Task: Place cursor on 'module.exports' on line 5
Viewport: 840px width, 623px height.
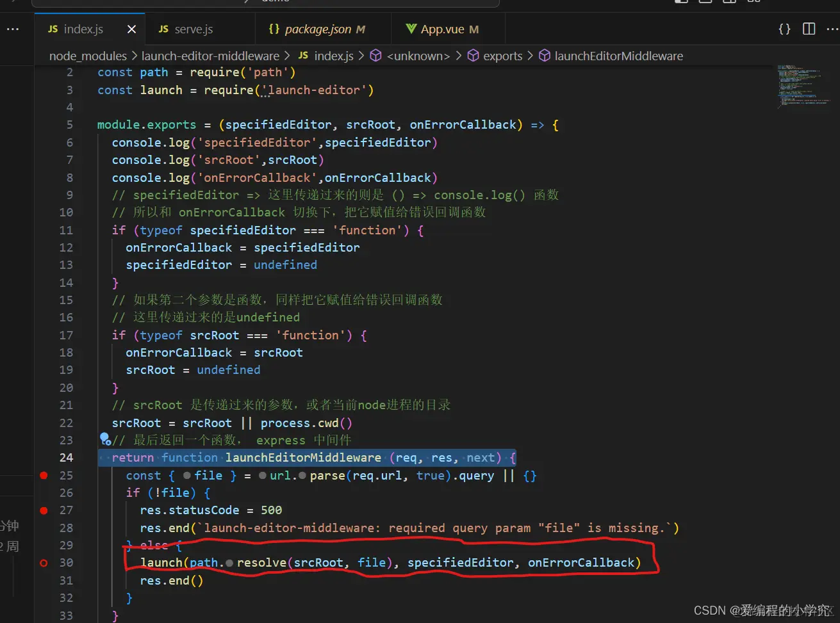Action: coord(147,125)
